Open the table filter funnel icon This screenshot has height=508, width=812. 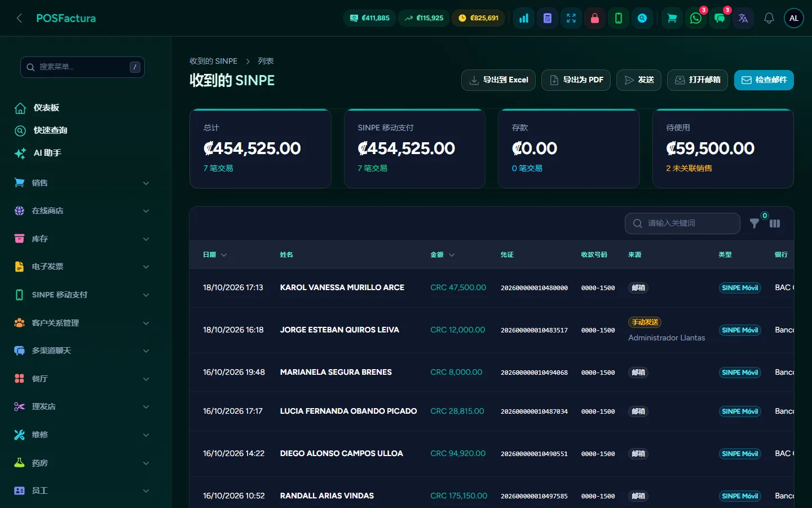tap(754, 224)
